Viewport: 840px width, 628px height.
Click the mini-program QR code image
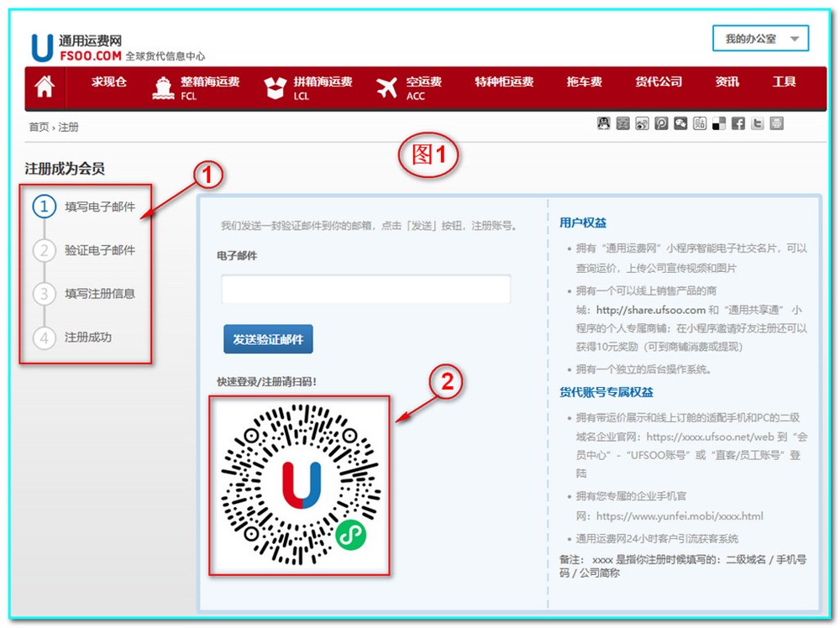[x=300, y=485]
